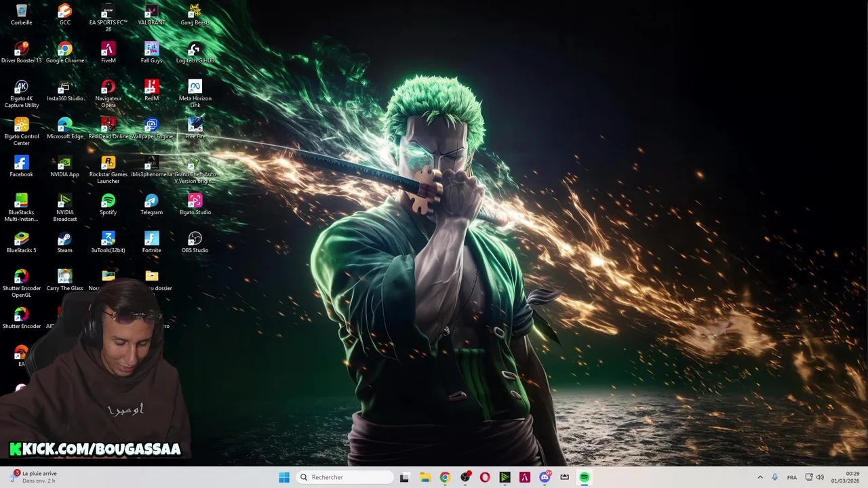
Task: Open Fortnite desktop shortcut
Action: (x=152, y=243)
